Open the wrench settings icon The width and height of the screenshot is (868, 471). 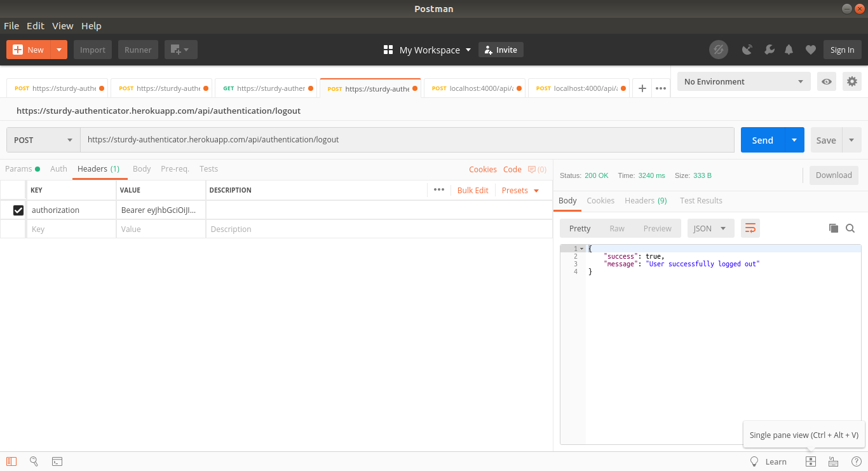coord(769,50)
